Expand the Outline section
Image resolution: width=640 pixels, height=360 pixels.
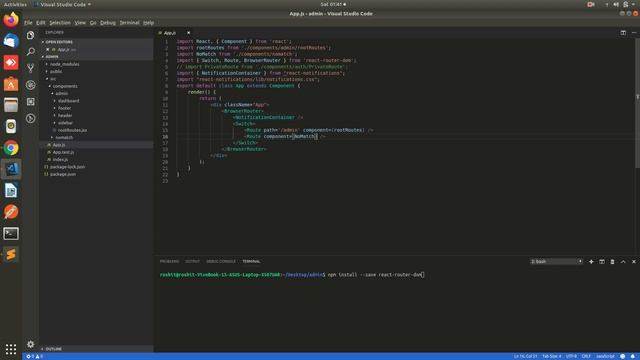[53, 349]
